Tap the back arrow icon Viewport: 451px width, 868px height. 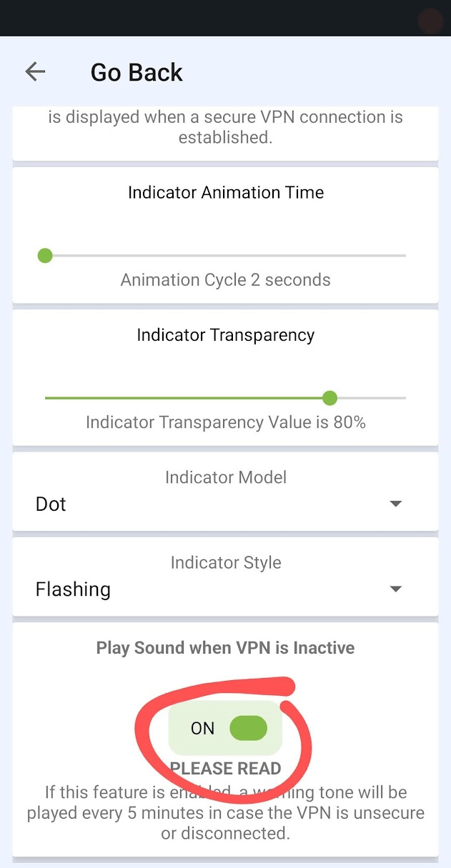click(34, 71)
